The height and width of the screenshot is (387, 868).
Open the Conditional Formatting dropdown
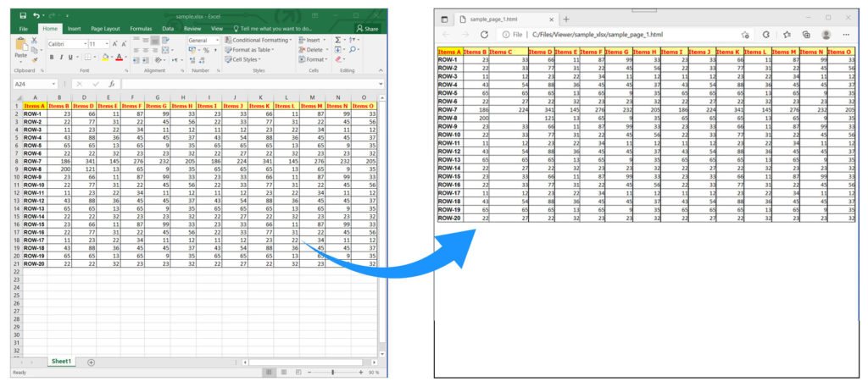259,40
